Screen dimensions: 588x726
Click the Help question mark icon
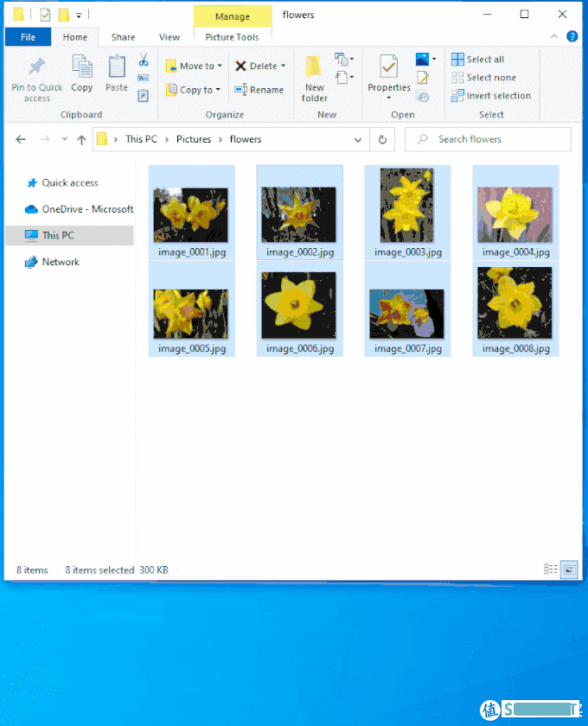point(572,36)
